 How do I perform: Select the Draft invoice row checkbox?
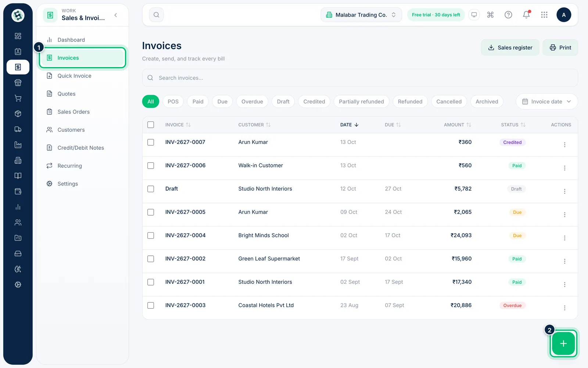[x=151, y=189]
